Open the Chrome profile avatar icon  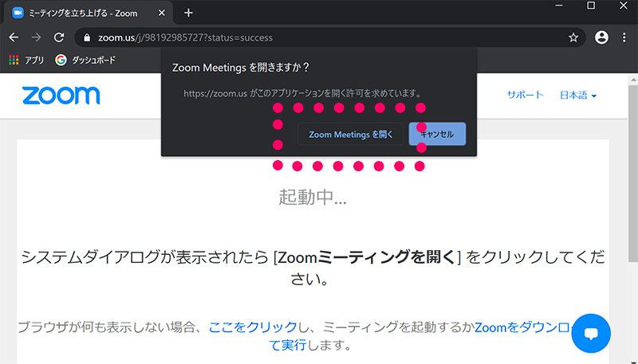click(601, 37)
